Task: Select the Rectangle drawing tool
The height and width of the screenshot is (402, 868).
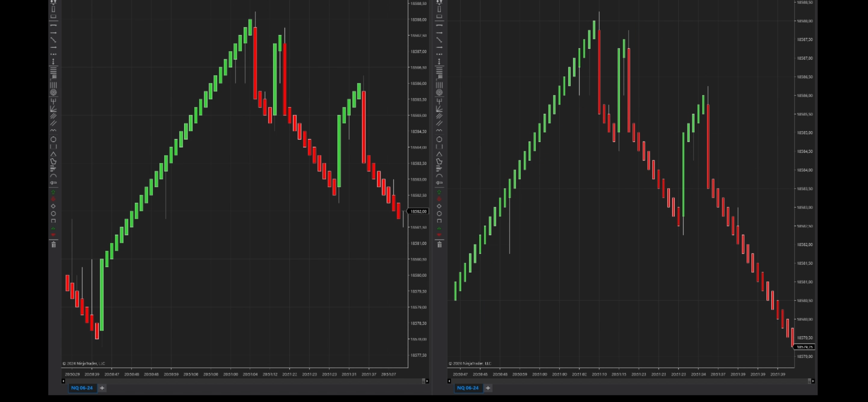Action: 54,147
